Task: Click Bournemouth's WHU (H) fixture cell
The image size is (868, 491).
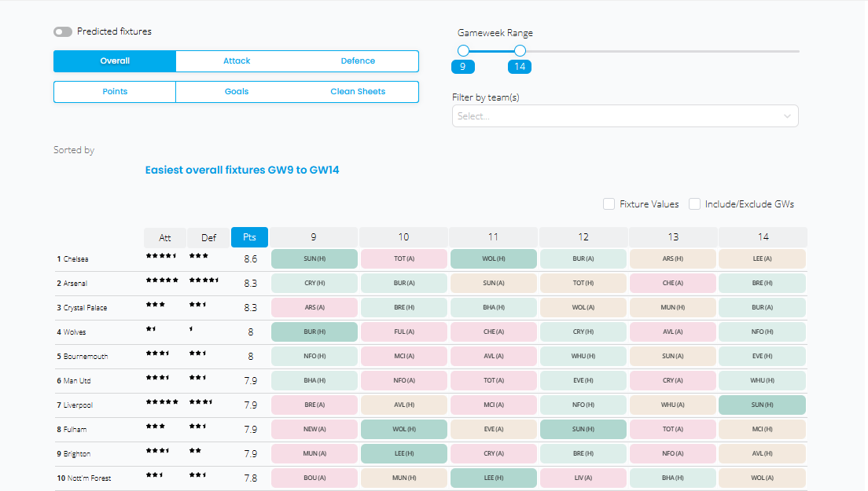Action: point(583,356)
